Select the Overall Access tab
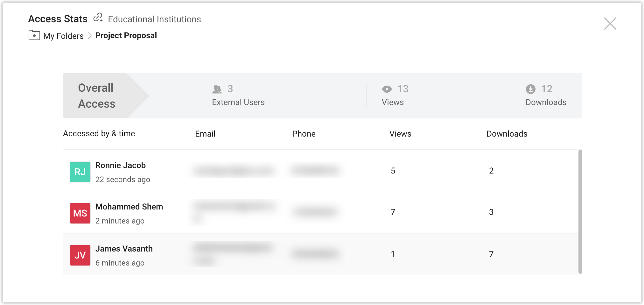Image resolution: width=644 pixels, height=305 pixels. (x=97, y=96)
